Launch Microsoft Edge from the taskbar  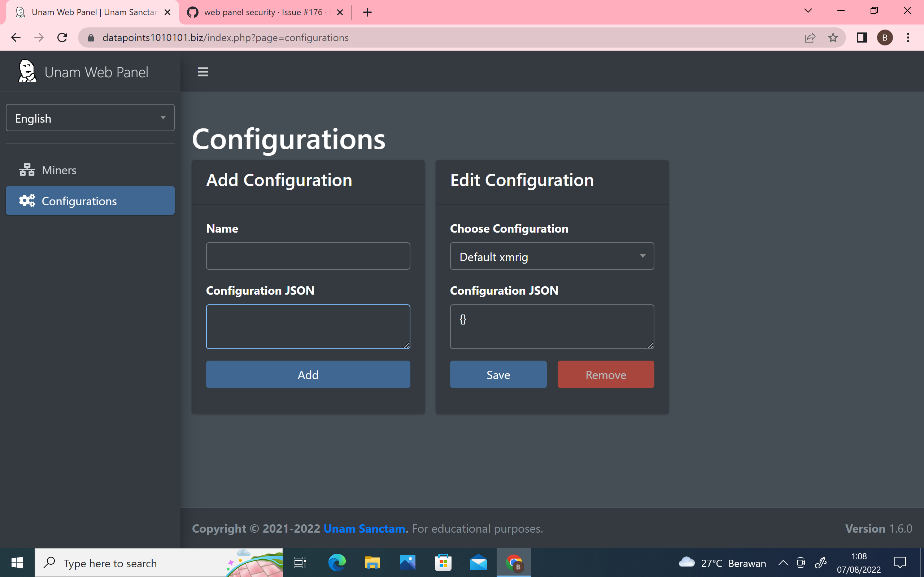[x=336, y=563]
